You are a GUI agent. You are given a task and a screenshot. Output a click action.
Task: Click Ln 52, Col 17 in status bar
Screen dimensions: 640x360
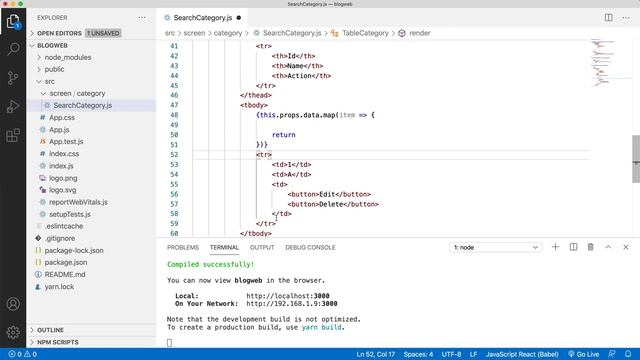click(x=376, y=354)
